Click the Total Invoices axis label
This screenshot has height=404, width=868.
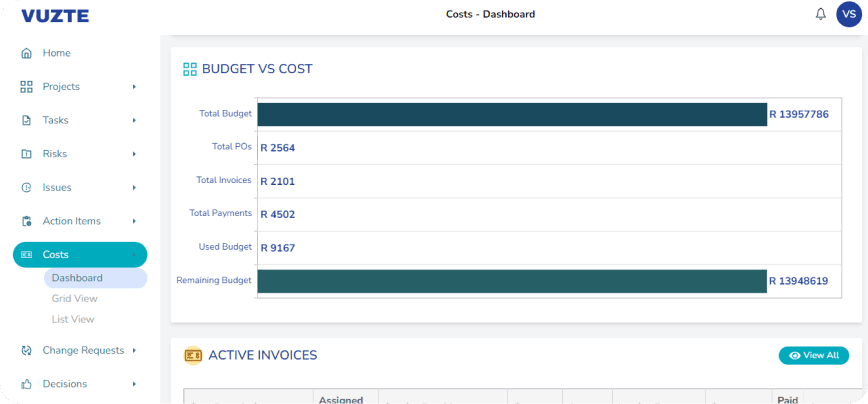224,180
